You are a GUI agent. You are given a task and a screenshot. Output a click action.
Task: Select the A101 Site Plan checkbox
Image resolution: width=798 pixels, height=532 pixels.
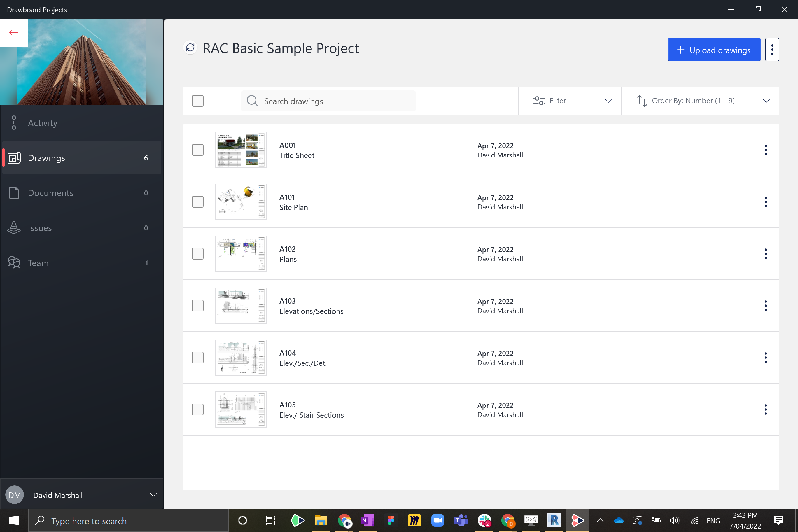point(197,202)
